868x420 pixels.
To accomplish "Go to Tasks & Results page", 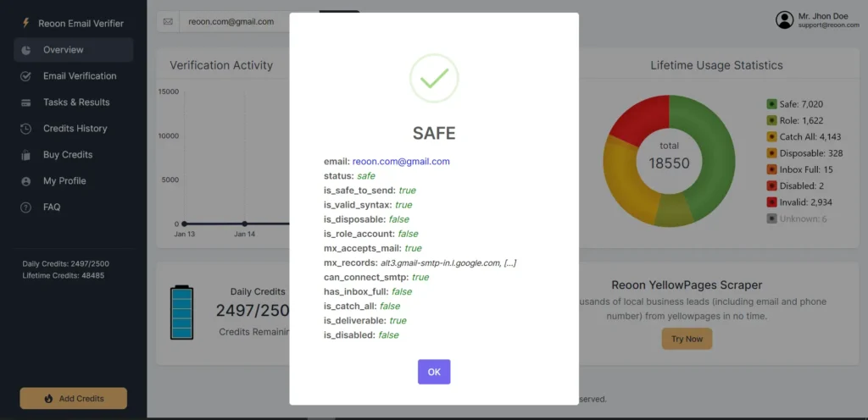I will tap(76, 102).
